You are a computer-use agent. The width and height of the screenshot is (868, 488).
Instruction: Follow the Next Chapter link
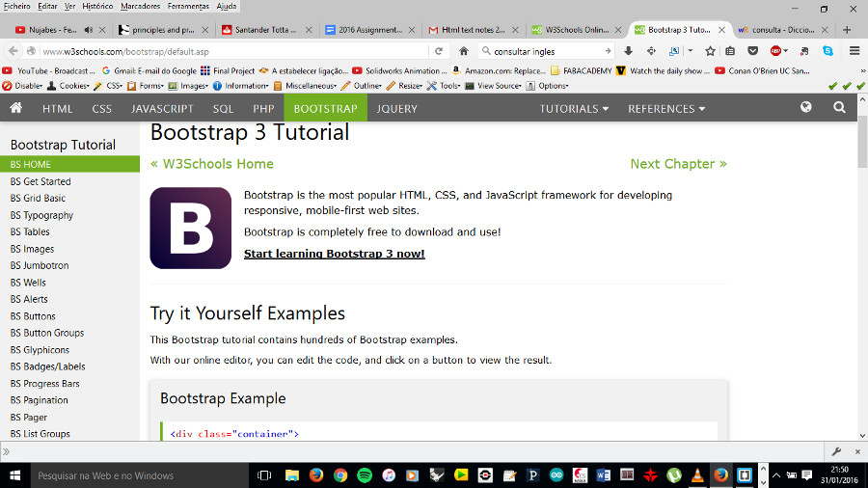pyautogui.click(x=678, y=164)
